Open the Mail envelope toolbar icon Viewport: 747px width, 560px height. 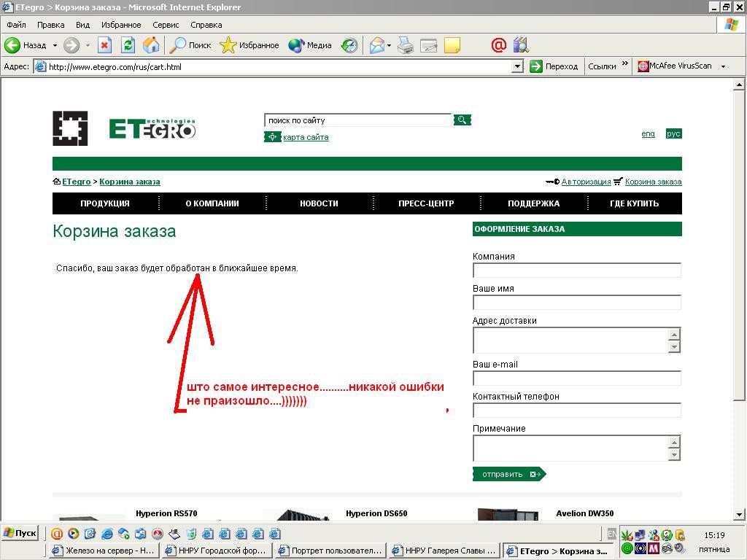coord(377,45)
